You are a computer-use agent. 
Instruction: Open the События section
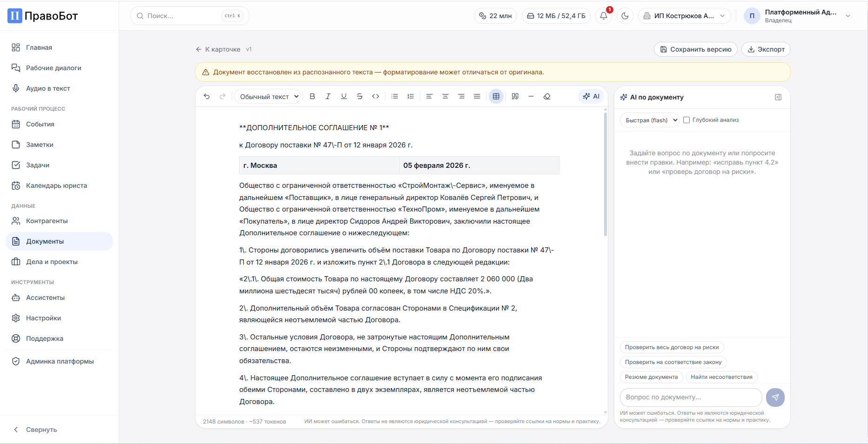[x=59, y=124]
